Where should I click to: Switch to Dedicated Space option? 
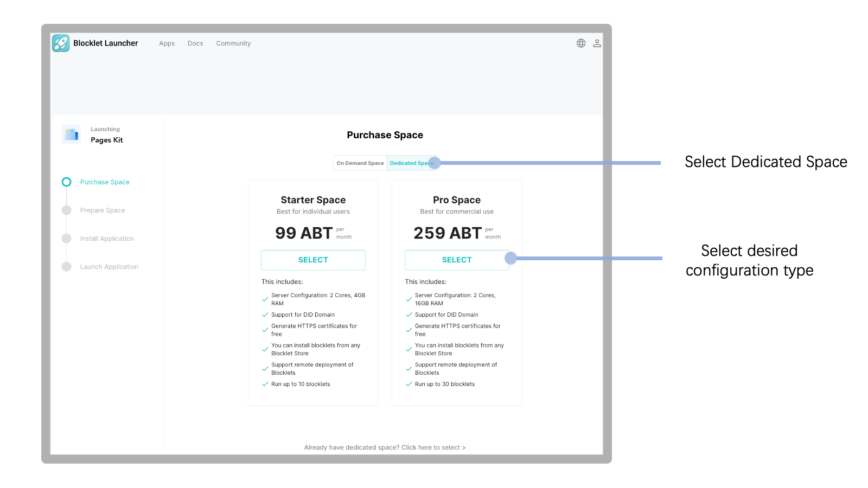(410, 163)
